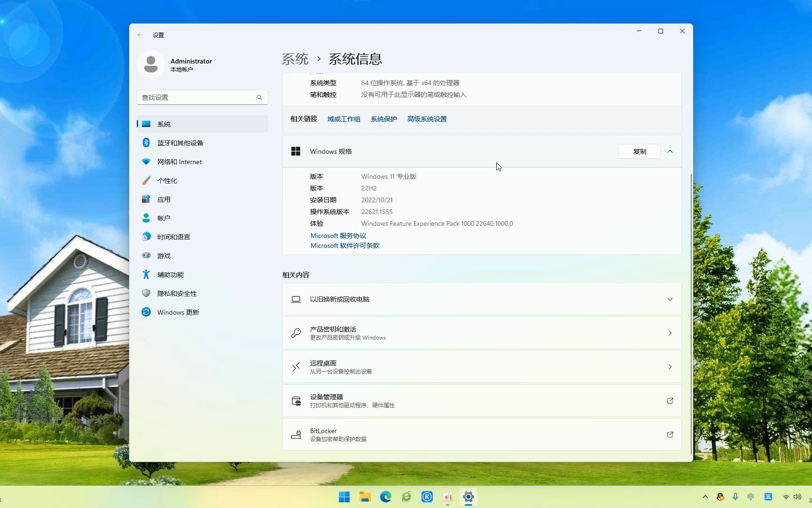Select 帐户 settings in the sidebar
This screenshot has width=812, height=508.
pyautogui.click(x=164, y=218)
